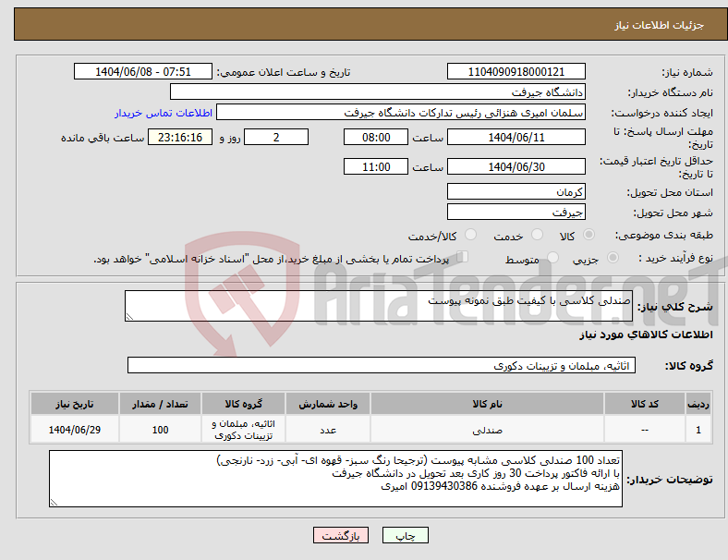Image resolution: width=728 pixels, height=560 pixels.
Task: Click the request creator field سلمان امیری
Action: pyautogui.click(x=401, y=113)
